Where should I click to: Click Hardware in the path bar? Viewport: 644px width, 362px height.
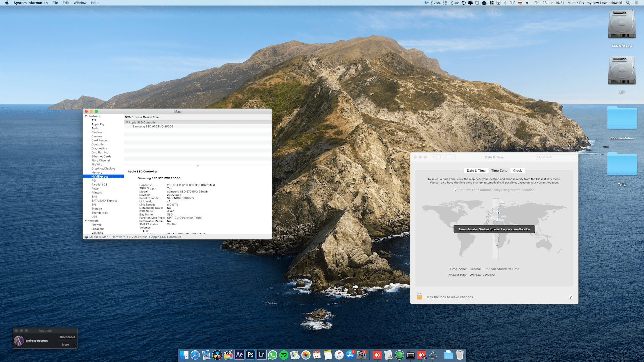click(118, 237)
